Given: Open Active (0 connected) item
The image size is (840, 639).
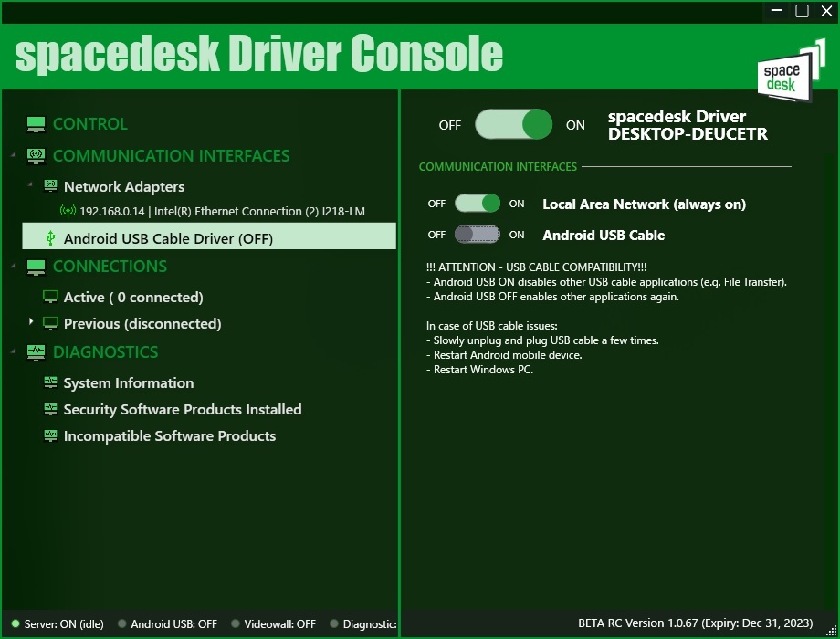Looking at the screenshot, I should pos(133,298).
